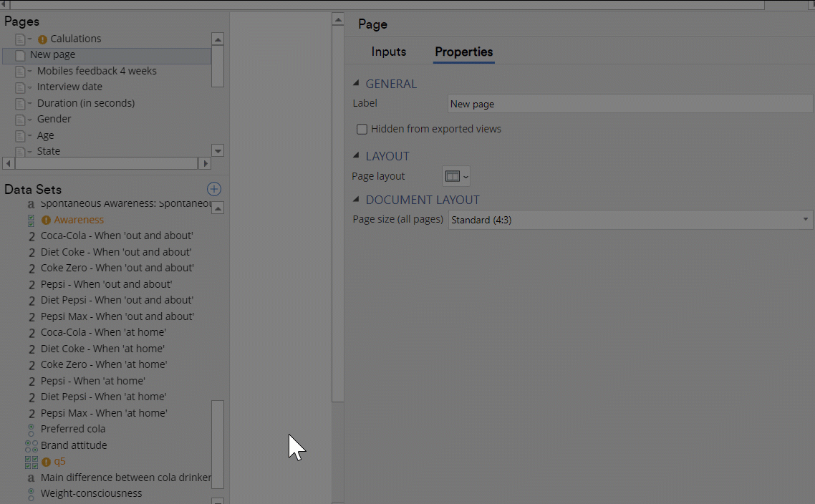Click the numeric icon for Coca-Cola 'at home'
This screenshot has width=815, height=504.
[x=32, y=333]
